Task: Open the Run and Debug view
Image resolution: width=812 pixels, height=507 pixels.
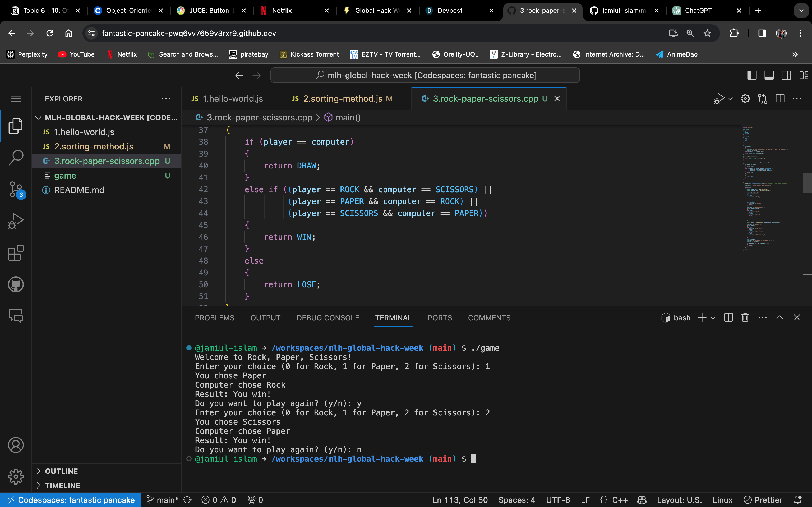Action: coord(15,221)
